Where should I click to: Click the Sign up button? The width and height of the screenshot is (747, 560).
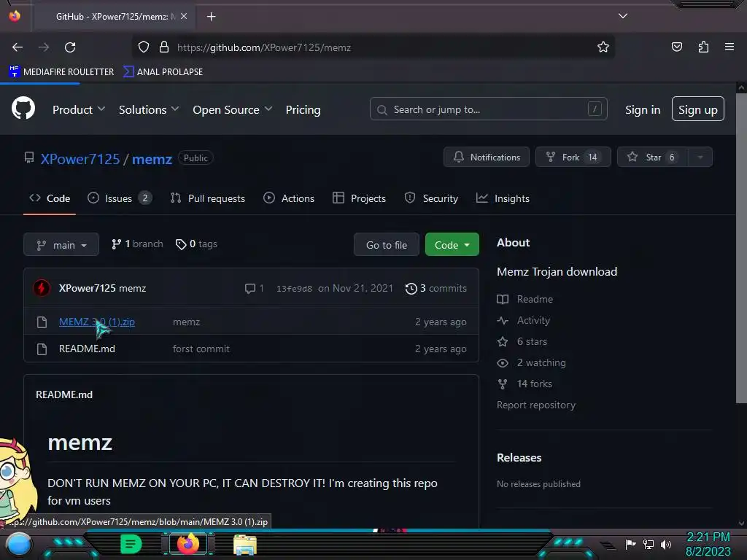[697, 109]
